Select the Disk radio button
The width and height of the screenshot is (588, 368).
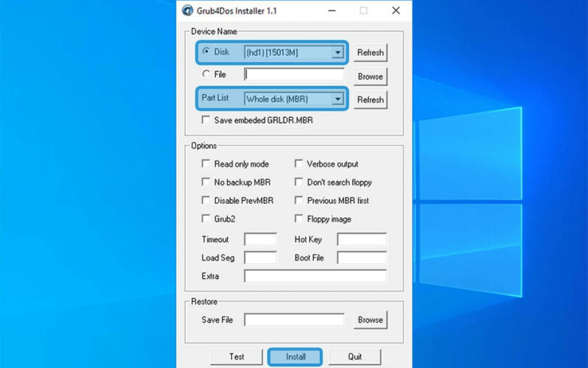(x=206, y=51)
